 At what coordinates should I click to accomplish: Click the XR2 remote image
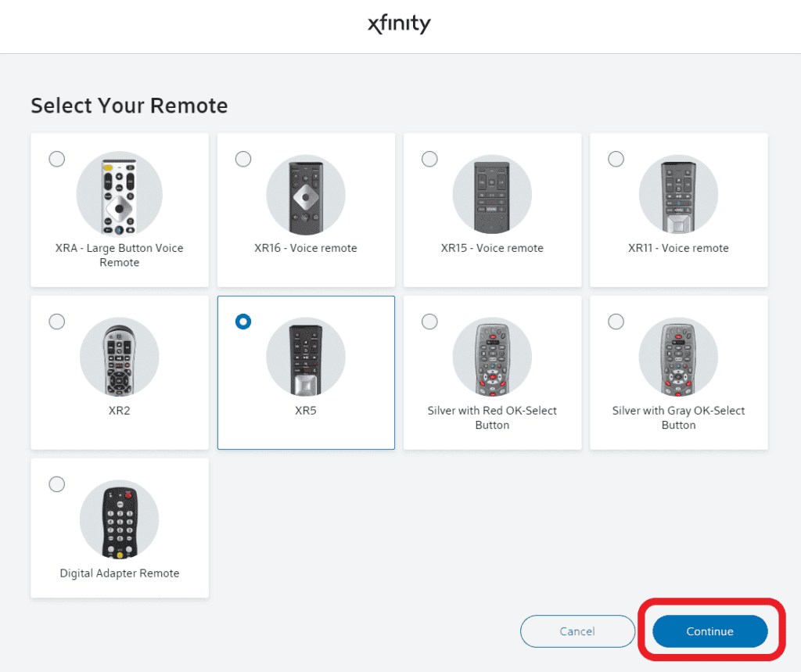pos(119,357)
